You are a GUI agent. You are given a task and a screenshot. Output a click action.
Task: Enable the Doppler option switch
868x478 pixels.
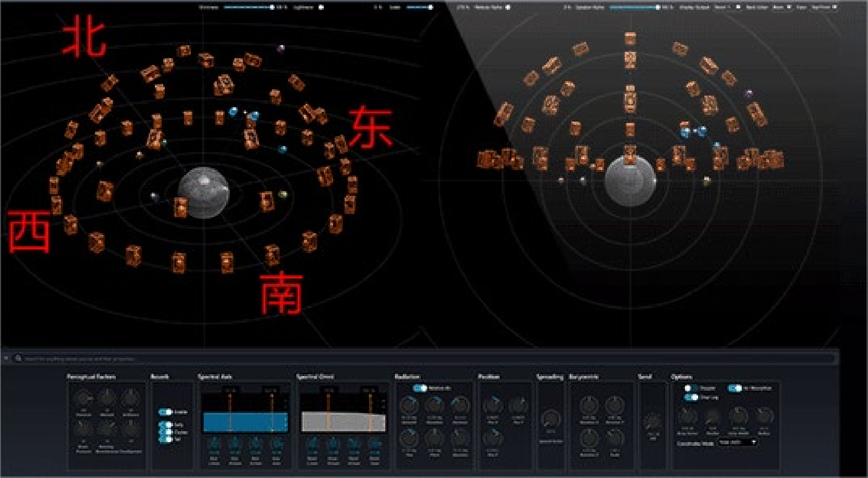point(691,388)
